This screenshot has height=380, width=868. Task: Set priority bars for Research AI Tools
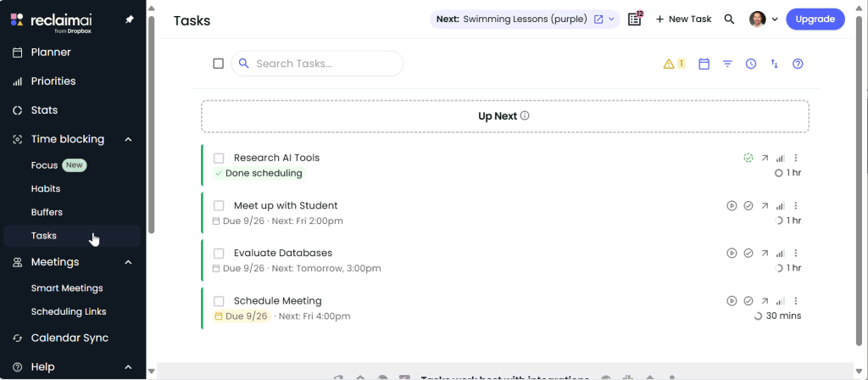(x=781, y=158)
